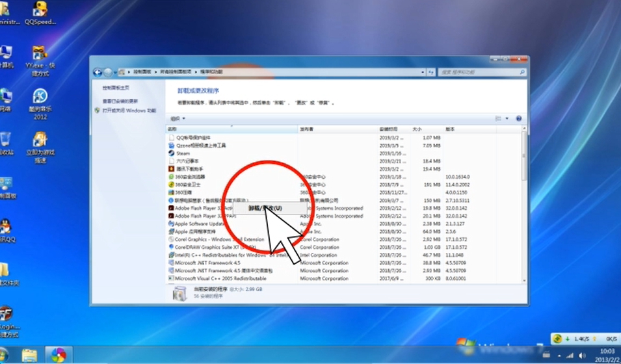Click the list vertical scrollbar thumb
Viewport: 621px width, 364px height.
pos(524,157)
